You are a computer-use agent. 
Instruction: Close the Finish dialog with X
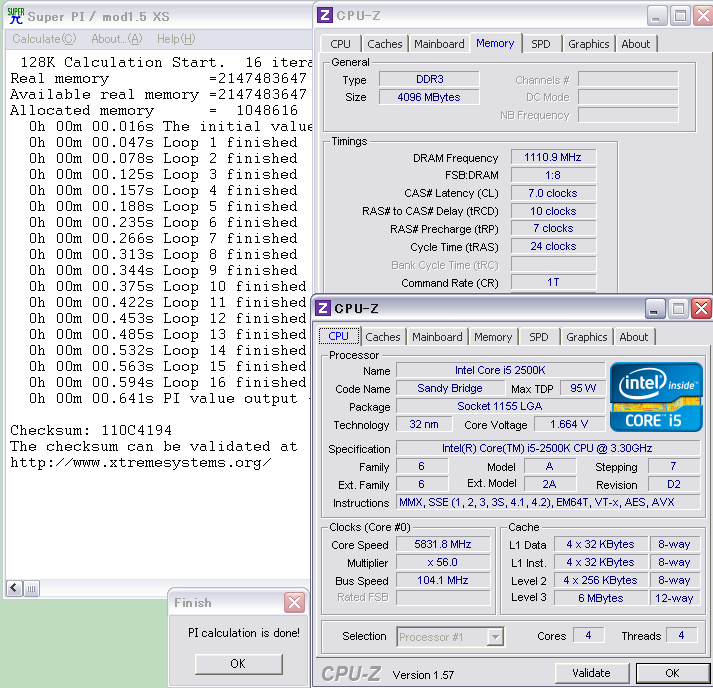coord(294,603)
